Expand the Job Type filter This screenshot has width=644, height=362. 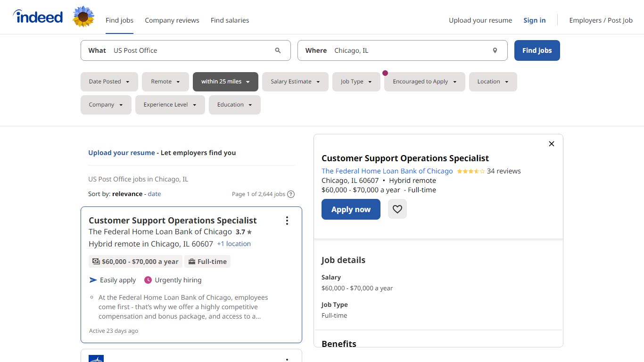[x=356, y=82]
